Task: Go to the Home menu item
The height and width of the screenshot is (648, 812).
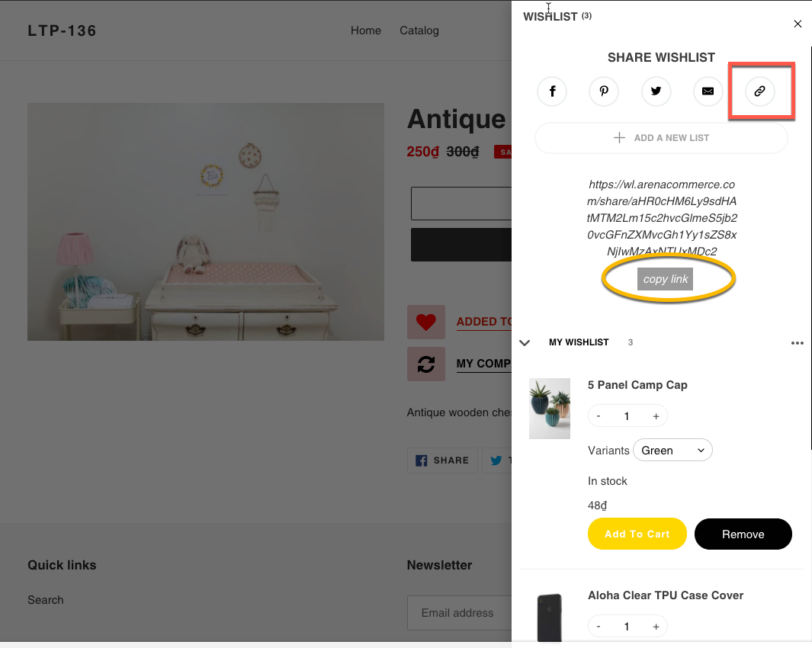Action: 366,30
